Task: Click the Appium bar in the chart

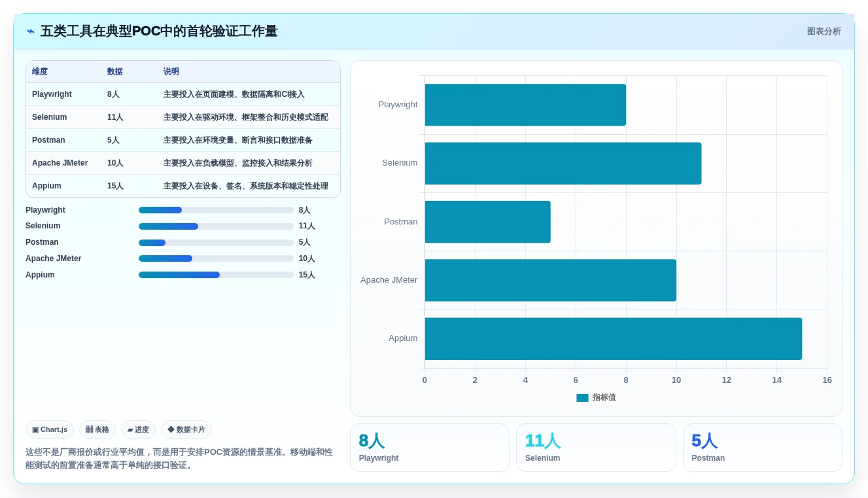Action: [x=614, y=339]
